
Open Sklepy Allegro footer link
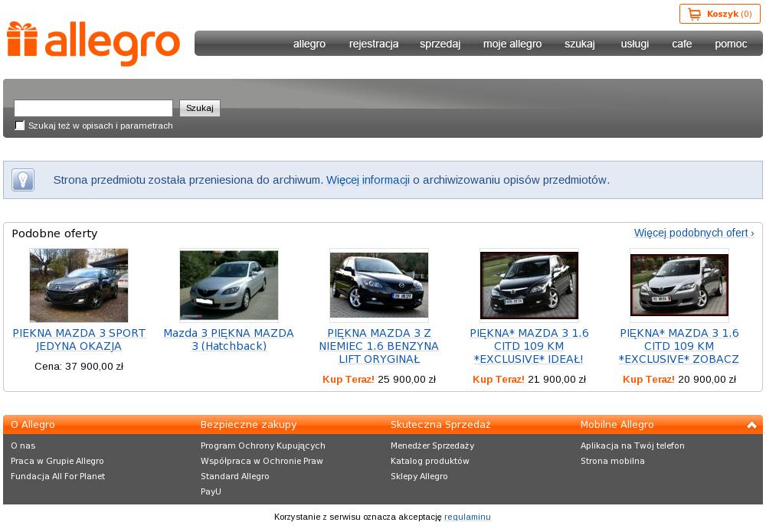(419, 476)
